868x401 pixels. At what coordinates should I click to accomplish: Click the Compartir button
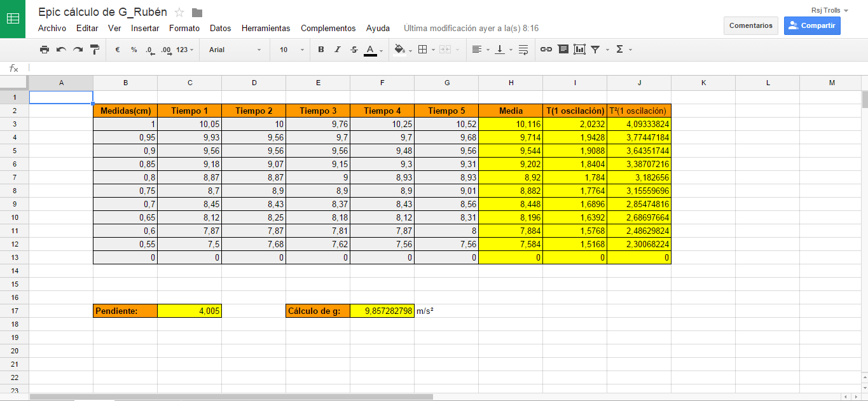pos(812,25)
